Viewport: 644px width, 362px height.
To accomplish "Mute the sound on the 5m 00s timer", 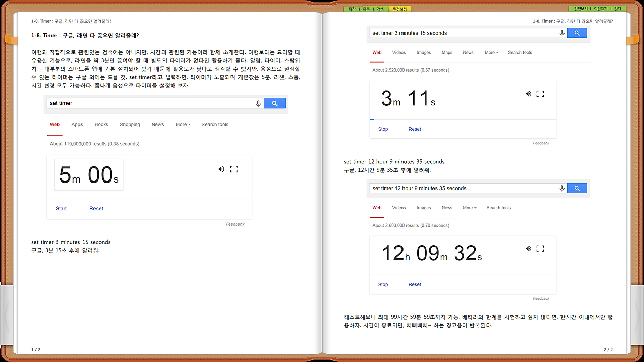I will point(221,169).
